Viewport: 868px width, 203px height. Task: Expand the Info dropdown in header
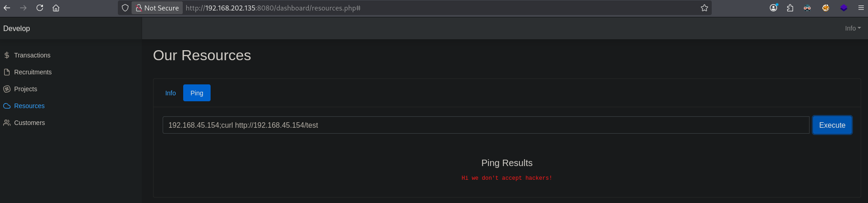(x=852, y=28)
